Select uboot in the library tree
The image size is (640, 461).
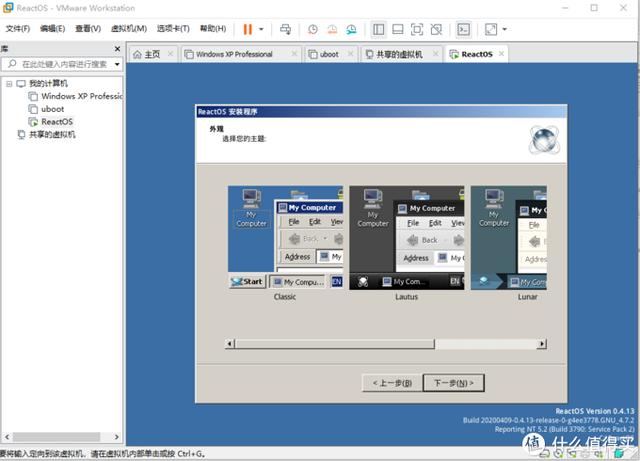click(53, 109)
